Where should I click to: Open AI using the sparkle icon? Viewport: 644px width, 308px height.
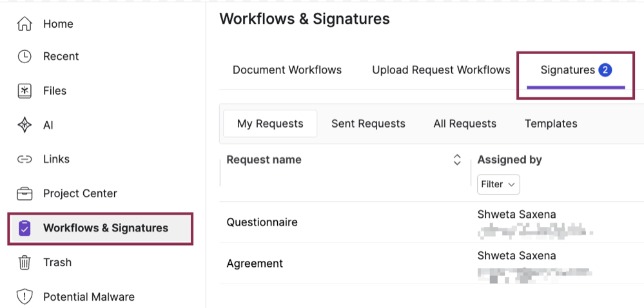[24, 125]
